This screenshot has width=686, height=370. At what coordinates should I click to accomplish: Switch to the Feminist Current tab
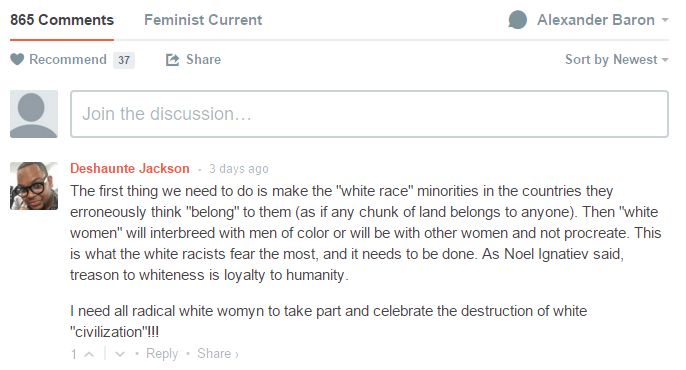[x=203, y=20]
